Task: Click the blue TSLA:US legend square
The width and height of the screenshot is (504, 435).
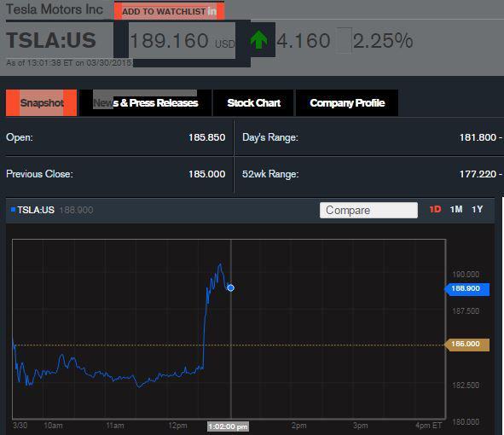Action: click(13, 210)
